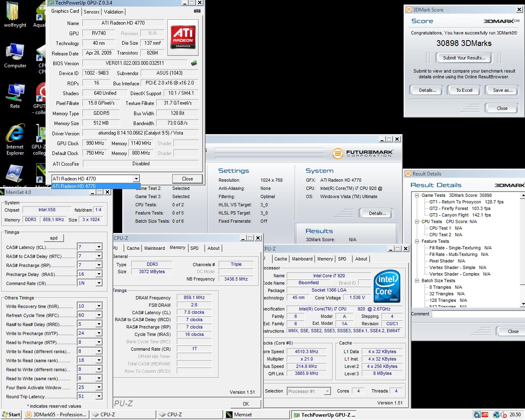Image resolution: width=525 pixels, height=420 pixels.
Task: Click the BIOS save chip icon in GPU-Z
Action: (x=194, y=63)
